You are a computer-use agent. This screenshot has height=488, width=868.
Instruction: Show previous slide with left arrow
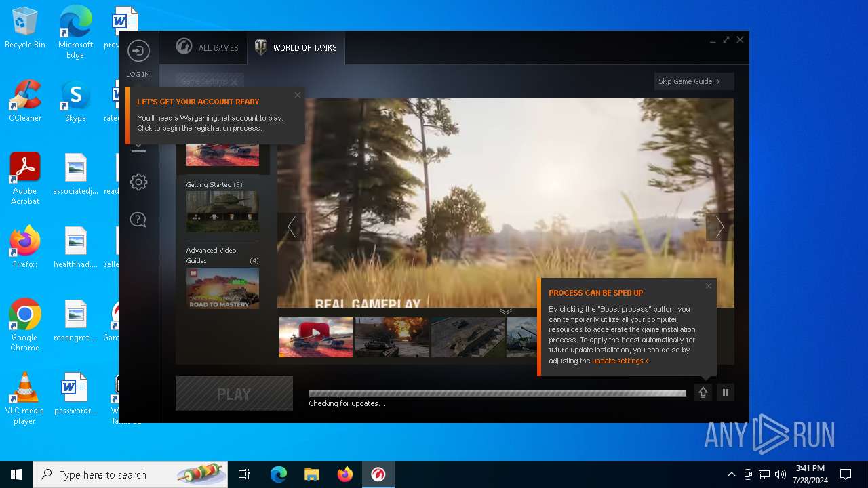click(x=292, y=226)
